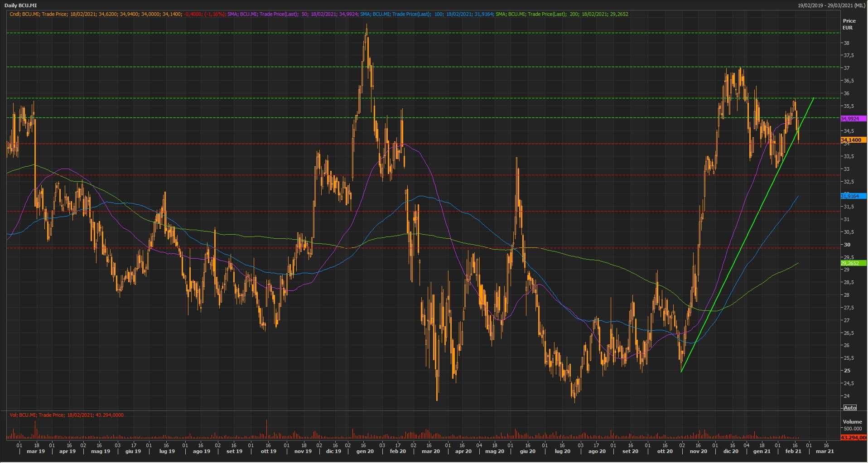Click the green 29,2652 SMA price tag
Image resolution: width=868 pixels, height=463 pixels.
(850, 263)
